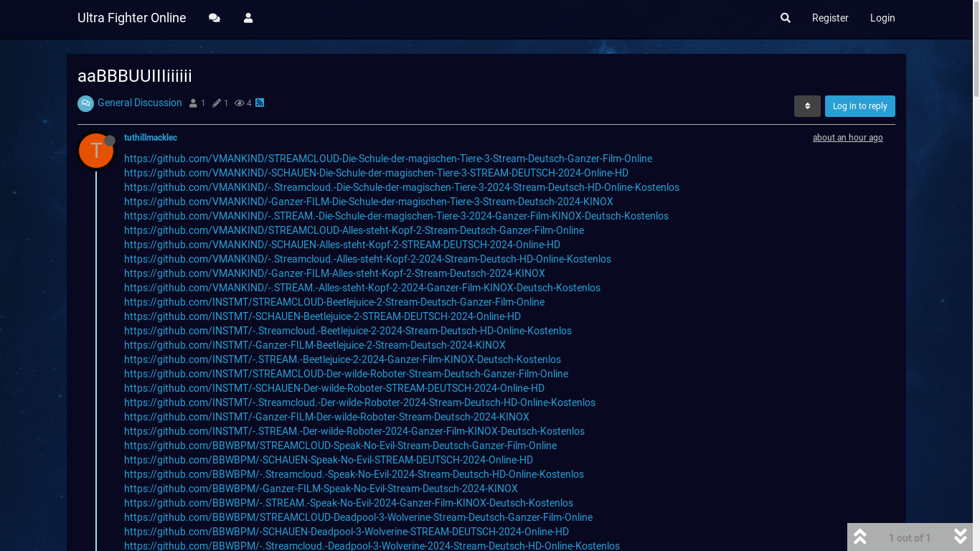Open -.Streamcloud.-Der-wilde-Roboter-2024 link
This screenshot has height=551, width=980.
359,402
